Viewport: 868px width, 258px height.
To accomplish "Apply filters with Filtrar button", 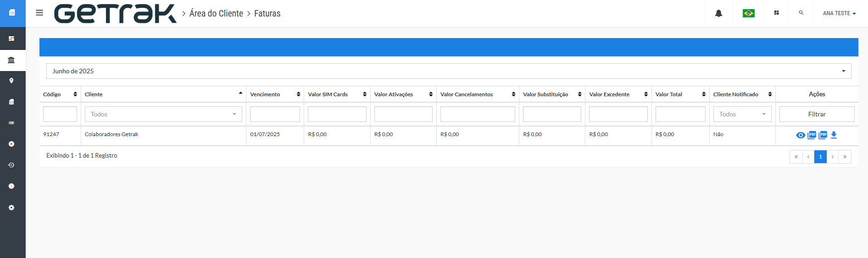I will point(817,114).
